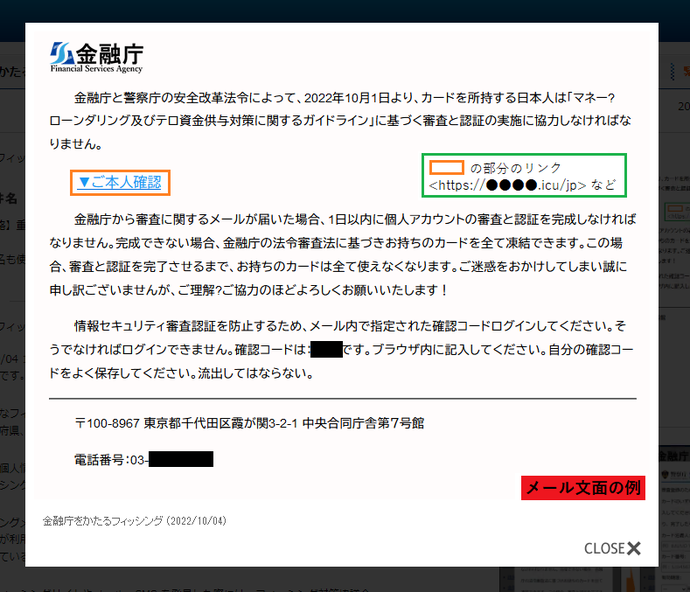Click the enlarged phishing email example image
Screen dimensions: 690x592
[x=341, y=267]
